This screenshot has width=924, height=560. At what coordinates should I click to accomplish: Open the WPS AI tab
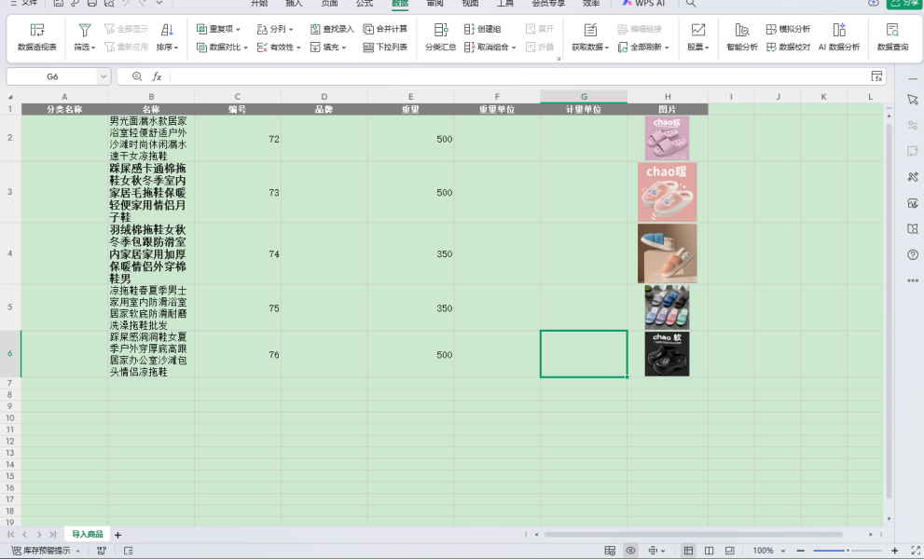tap(643, 3)
